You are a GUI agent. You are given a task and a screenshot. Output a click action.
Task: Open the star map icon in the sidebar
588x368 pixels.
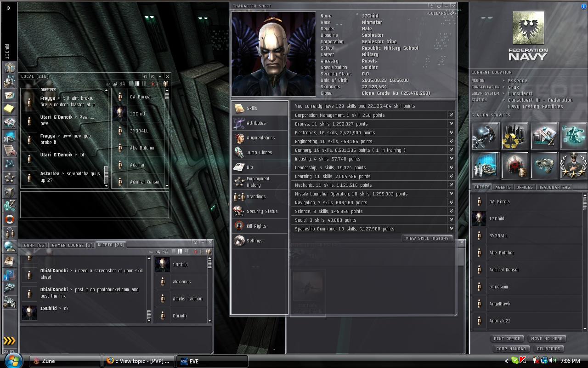click(x=9, y=164)
